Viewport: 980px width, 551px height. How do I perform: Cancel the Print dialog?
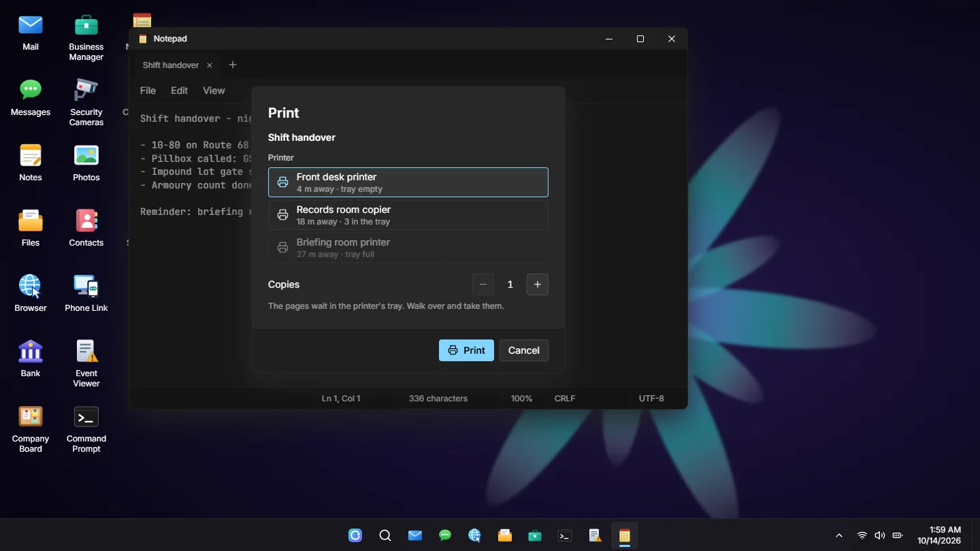tap(524, 350)
